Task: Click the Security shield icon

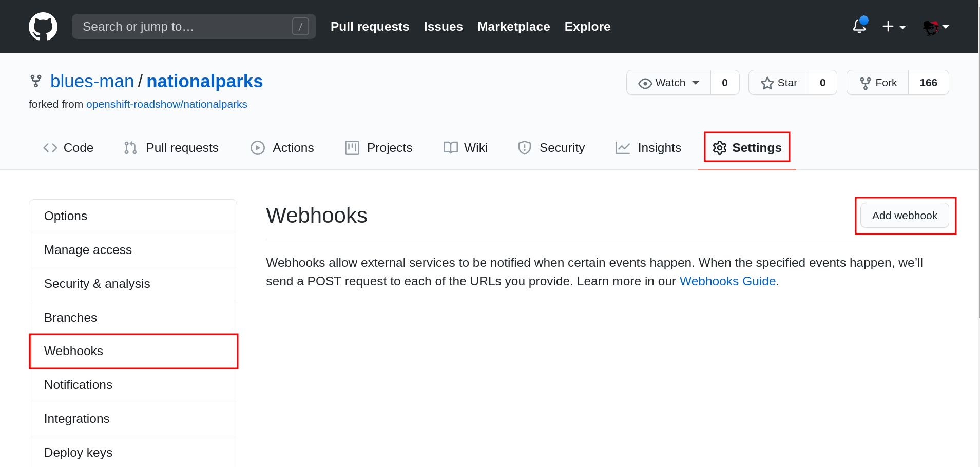Action: coord(524,147)
